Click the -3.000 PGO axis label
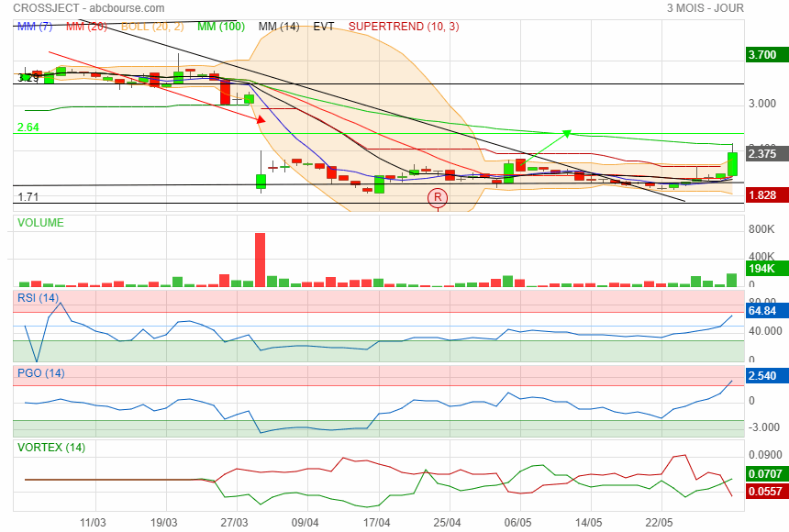Screen dimensions: 789x532 pyautogui.click(x=765, y=427)
